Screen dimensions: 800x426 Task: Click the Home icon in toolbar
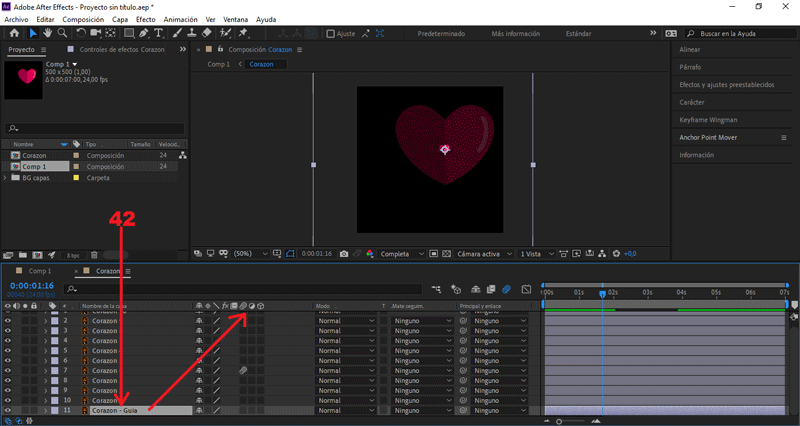coord(14,33)
